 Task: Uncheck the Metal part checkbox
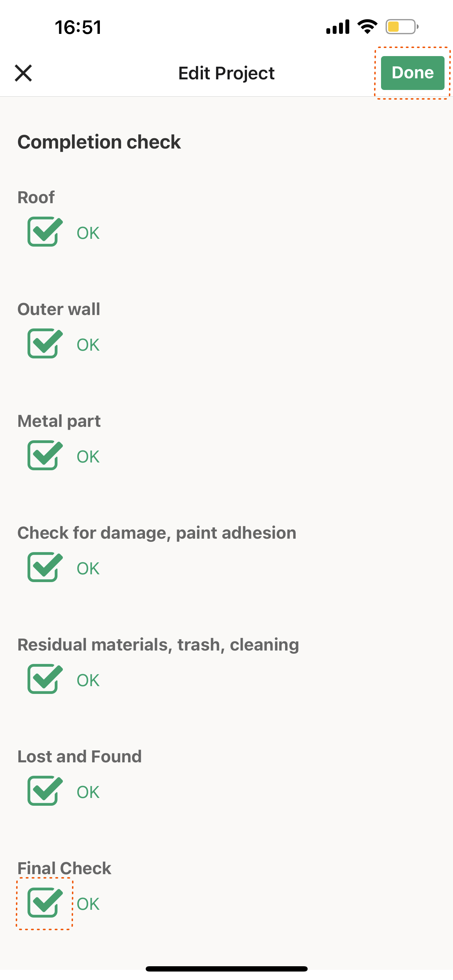click(x=43, y=455)
